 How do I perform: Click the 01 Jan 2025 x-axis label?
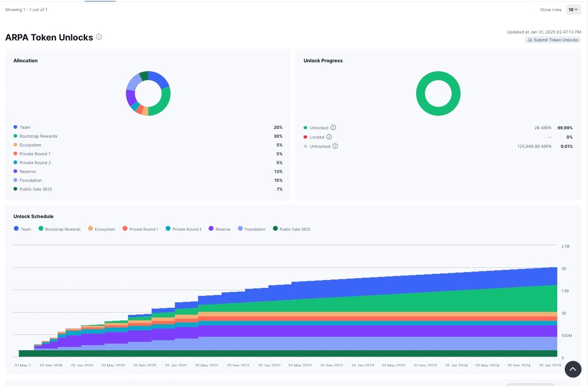point(550,366)
